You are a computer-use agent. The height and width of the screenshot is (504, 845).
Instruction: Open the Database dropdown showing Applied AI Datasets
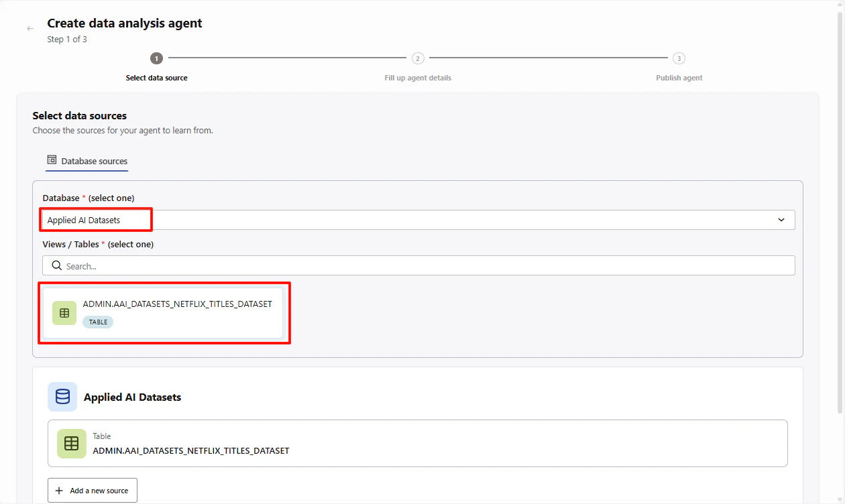coord(418,220)
